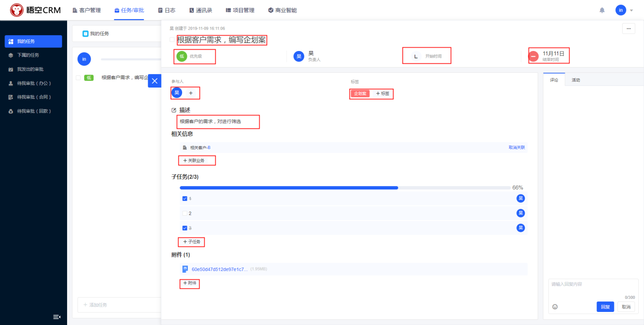
Task: Click the 取消关联 link
Action: point(516,148)
